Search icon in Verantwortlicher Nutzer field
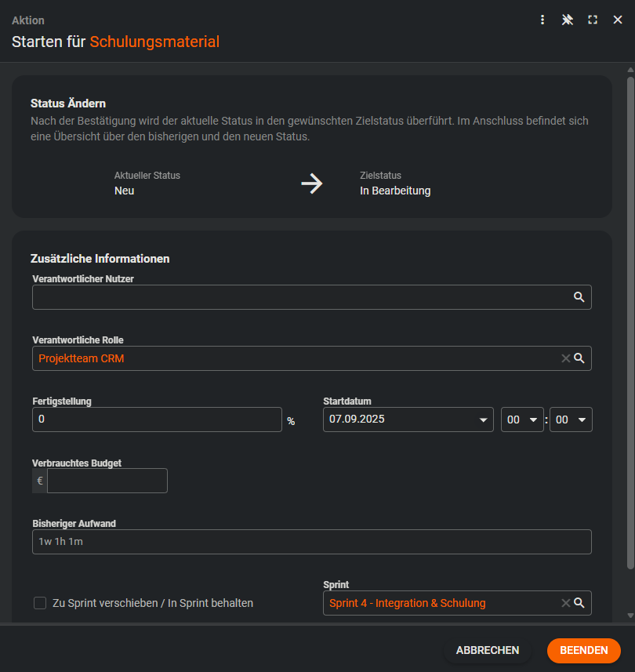The width and height of the screenshot is (635, 672). click(x=579, y=297)
